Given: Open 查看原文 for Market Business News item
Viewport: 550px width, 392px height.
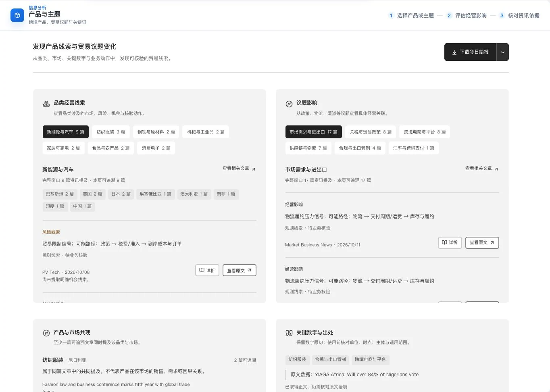Looking at the screenshot, I should [x=482, y=243].
